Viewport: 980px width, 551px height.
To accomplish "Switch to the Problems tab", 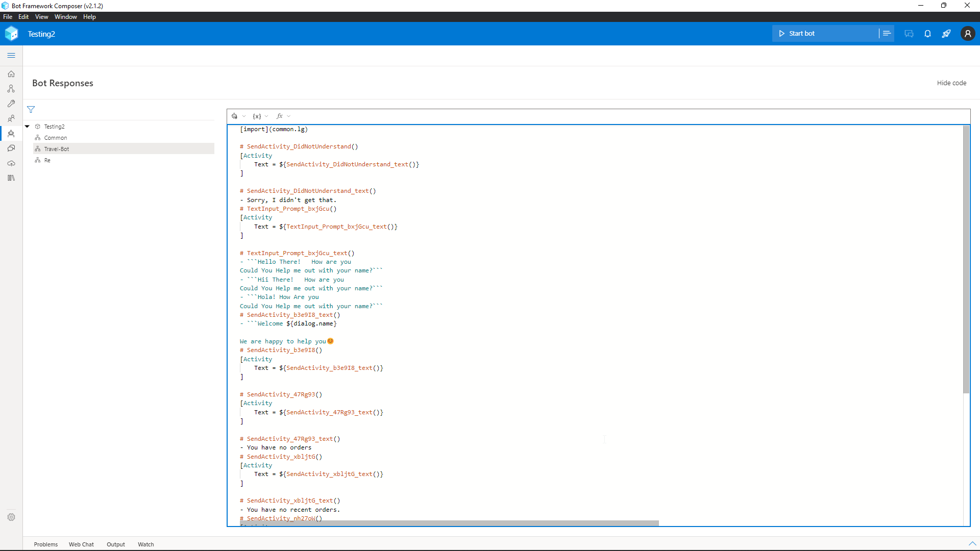I will coord(46,544).
